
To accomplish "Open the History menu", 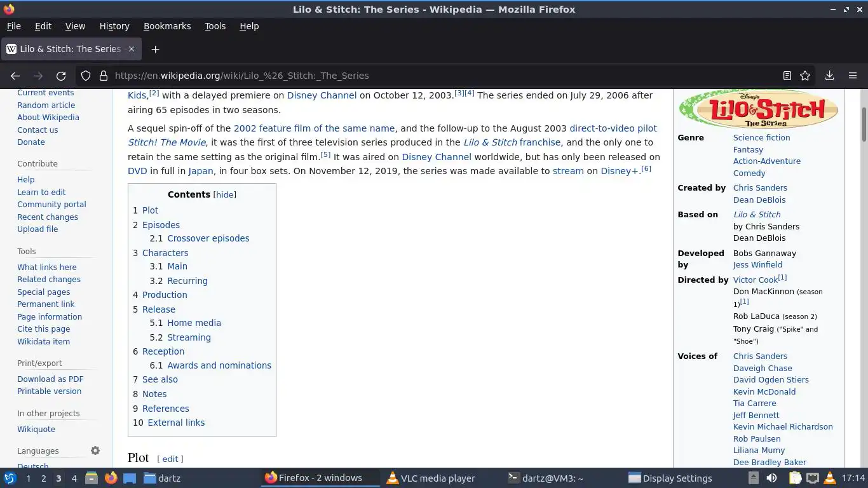I will 114,26.
